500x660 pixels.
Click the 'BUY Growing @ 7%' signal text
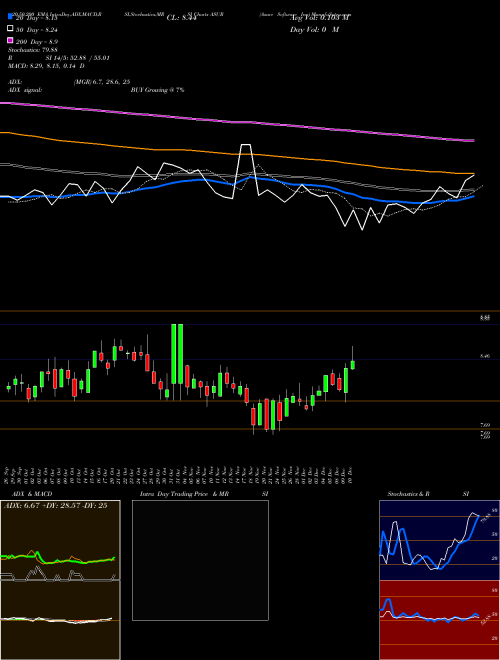point(157,90)
